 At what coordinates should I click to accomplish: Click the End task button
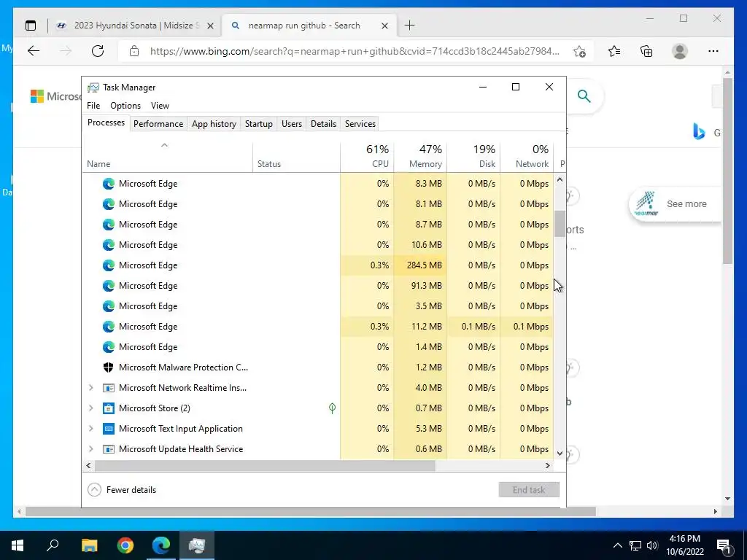[529, 489]
